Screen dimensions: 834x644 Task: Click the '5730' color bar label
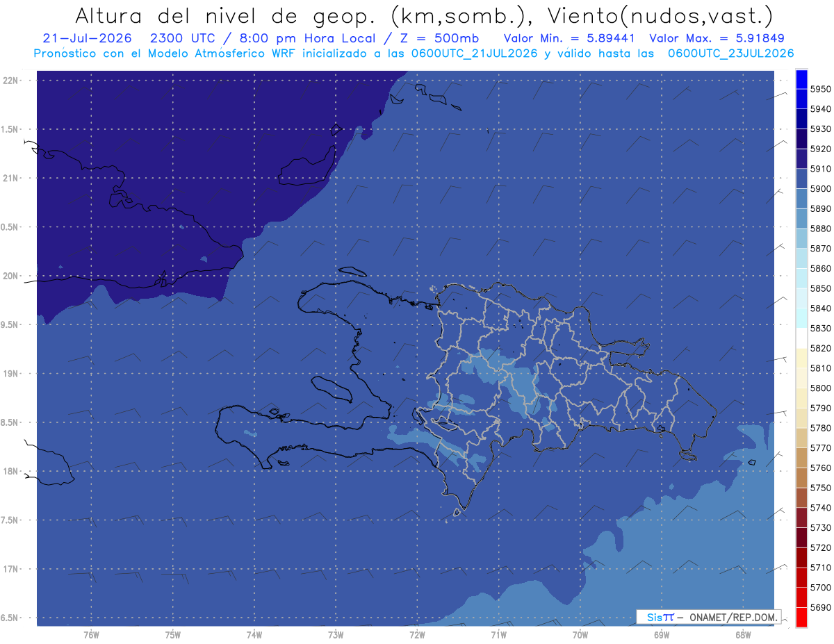[x=821, y=527]
